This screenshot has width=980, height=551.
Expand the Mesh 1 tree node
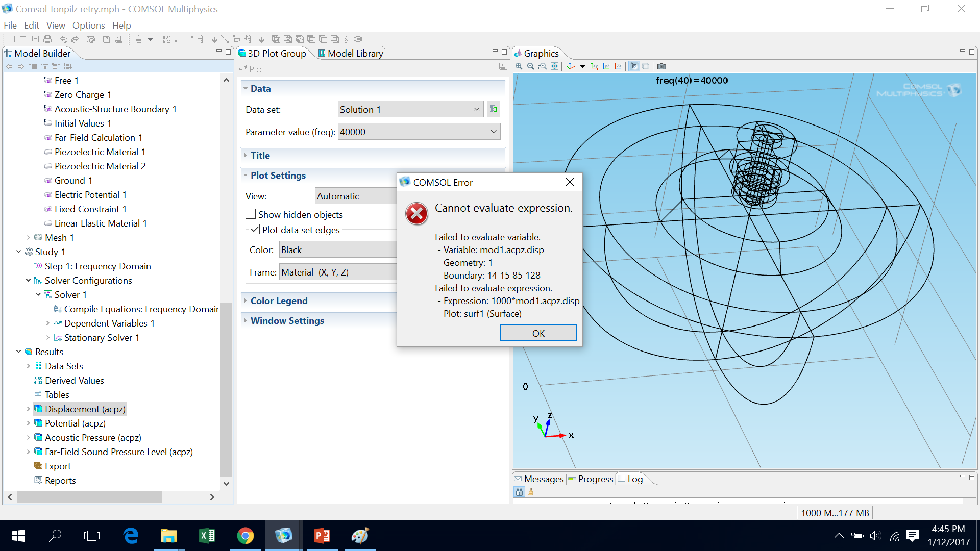29,237
